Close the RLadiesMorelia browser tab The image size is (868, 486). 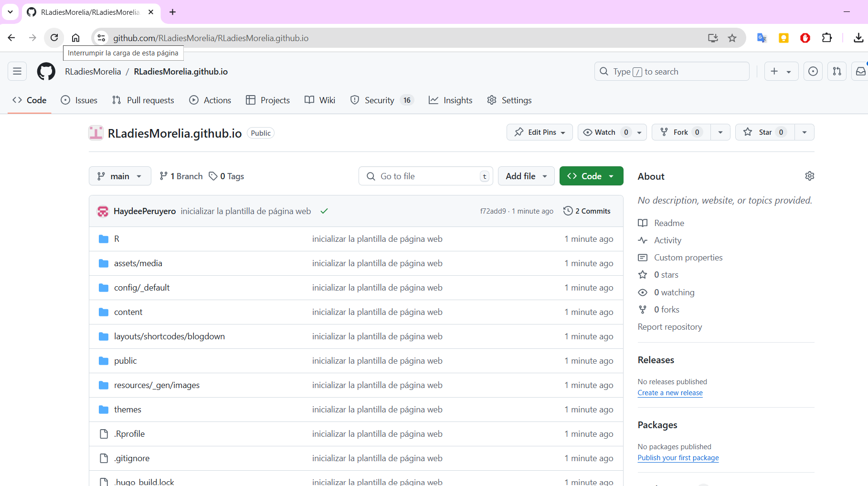(x=151, y=12)
